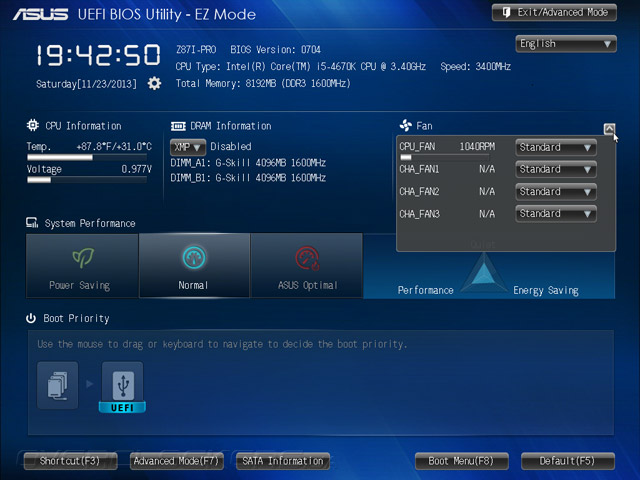The height and width of the screenshot is (480, 640).
Task: Click the Speed: 3400MHz text
Action: [x=476, y=67]
